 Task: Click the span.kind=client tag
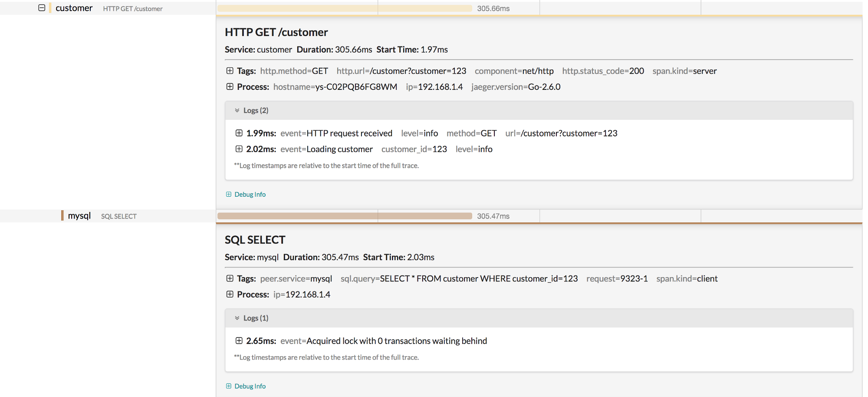click(687, 278)
